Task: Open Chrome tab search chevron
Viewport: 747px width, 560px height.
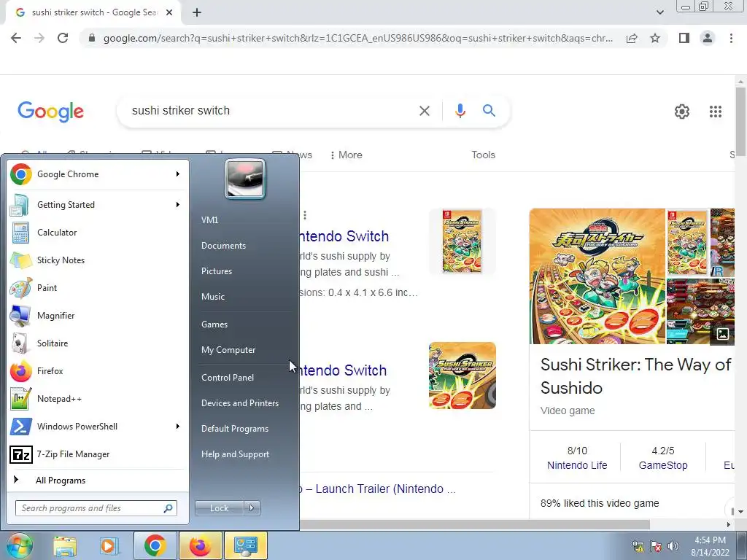Action: [x=659, y=12]
